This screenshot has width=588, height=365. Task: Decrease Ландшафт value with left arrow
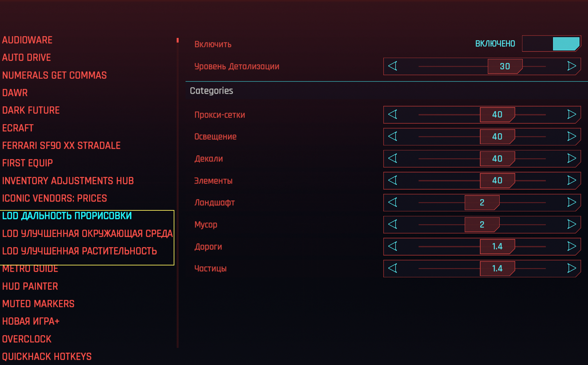point(393,202)
